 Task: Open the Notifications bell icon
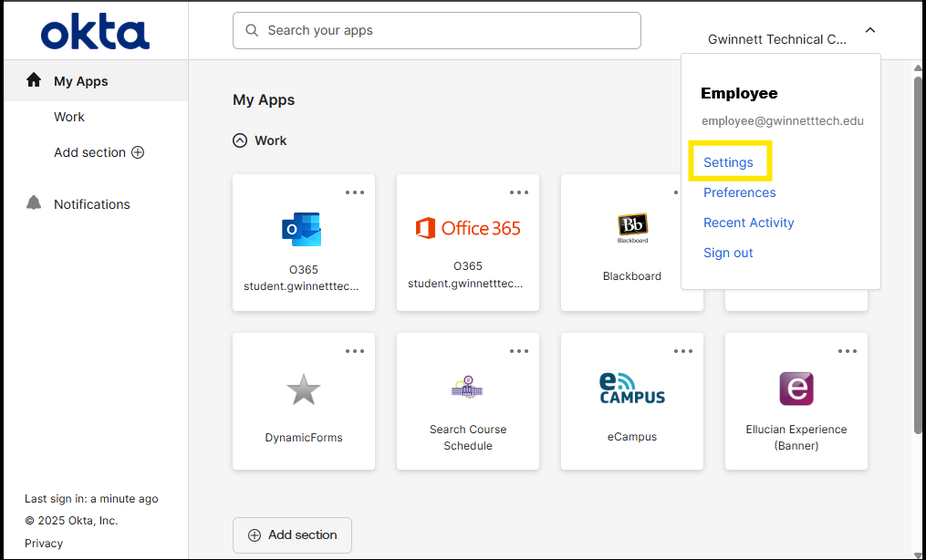coord(34,203)
